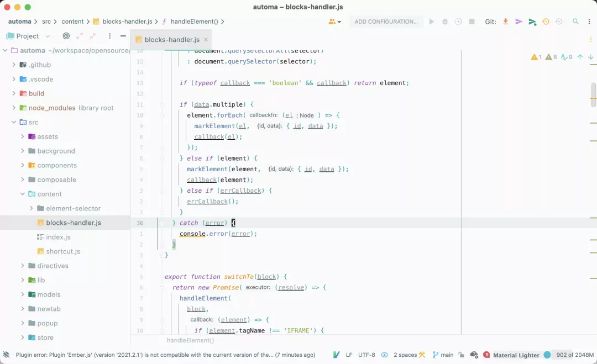Click Material Lighter theme in status bar

click(x=516, y=355)
